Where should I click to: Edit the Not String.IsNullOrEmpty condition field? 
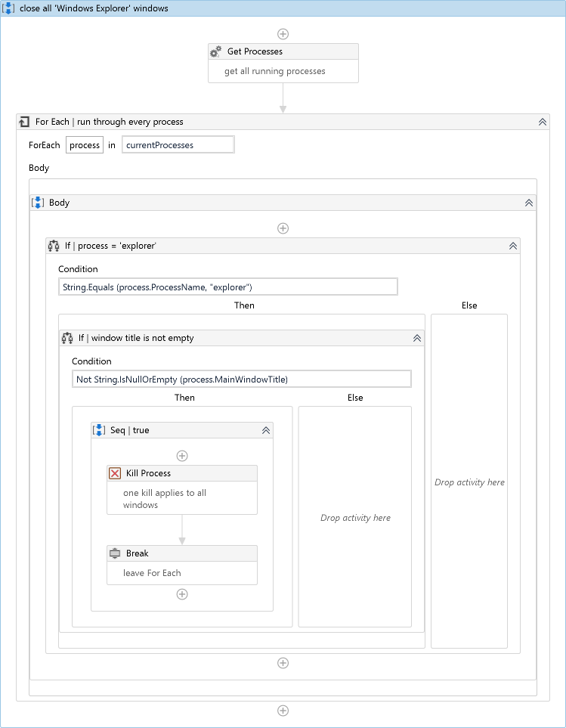pyautogui.click(x=241, y=379)
